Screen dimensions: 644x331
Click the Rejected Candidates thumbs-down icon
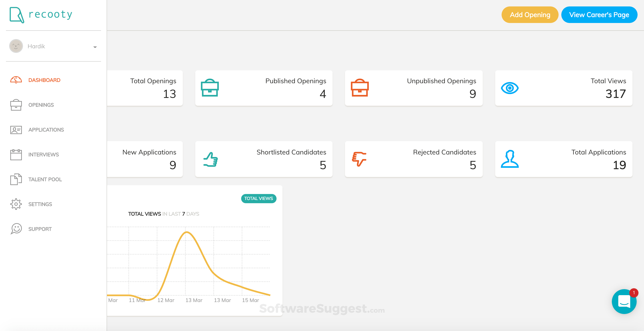coord(359,159)
